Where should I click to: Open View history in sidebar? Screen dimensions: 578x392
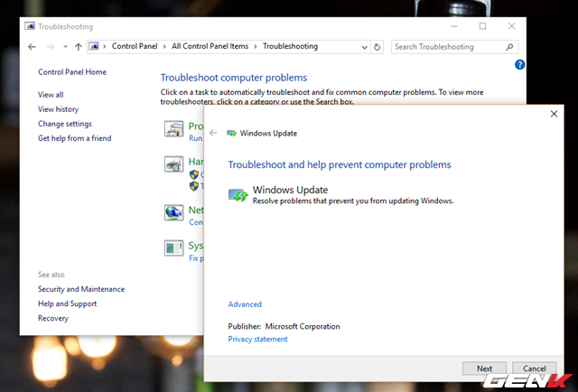(x=58, y=109)
